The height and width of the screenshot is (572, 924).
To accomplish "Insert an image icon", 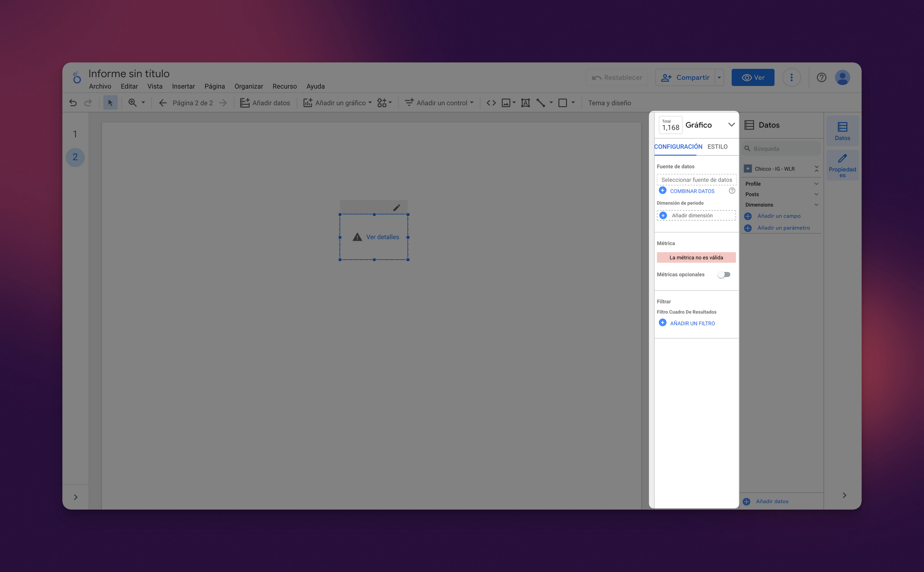I will tap(506, 103).
